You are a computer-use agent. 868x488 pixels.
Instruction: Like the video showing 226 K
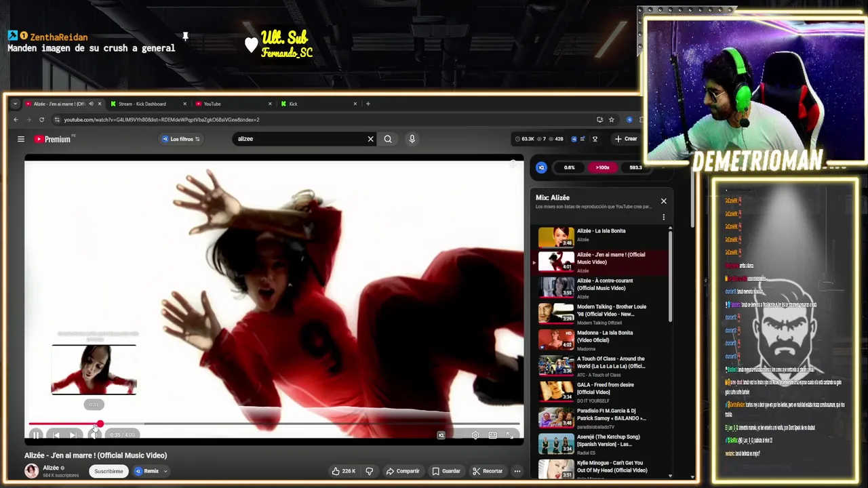pos(344,471)
